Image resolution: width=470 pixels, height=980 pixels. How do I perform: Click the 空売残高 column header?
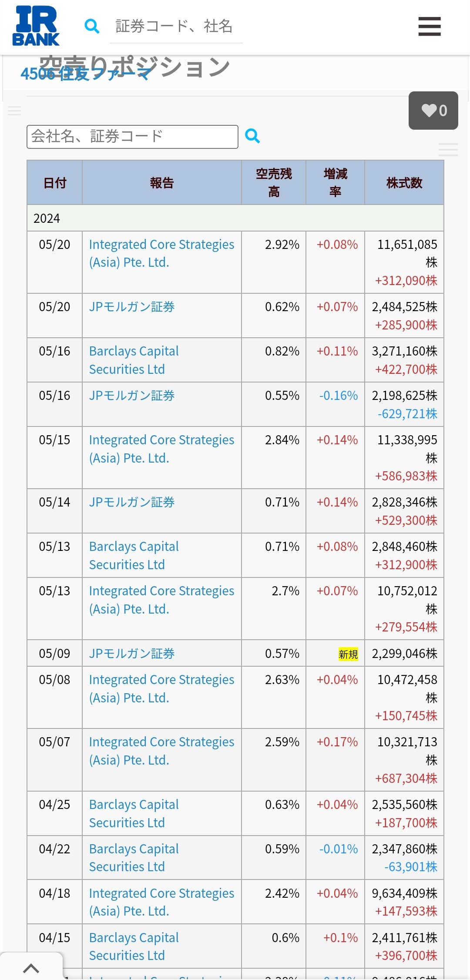[x=274, y=183]
